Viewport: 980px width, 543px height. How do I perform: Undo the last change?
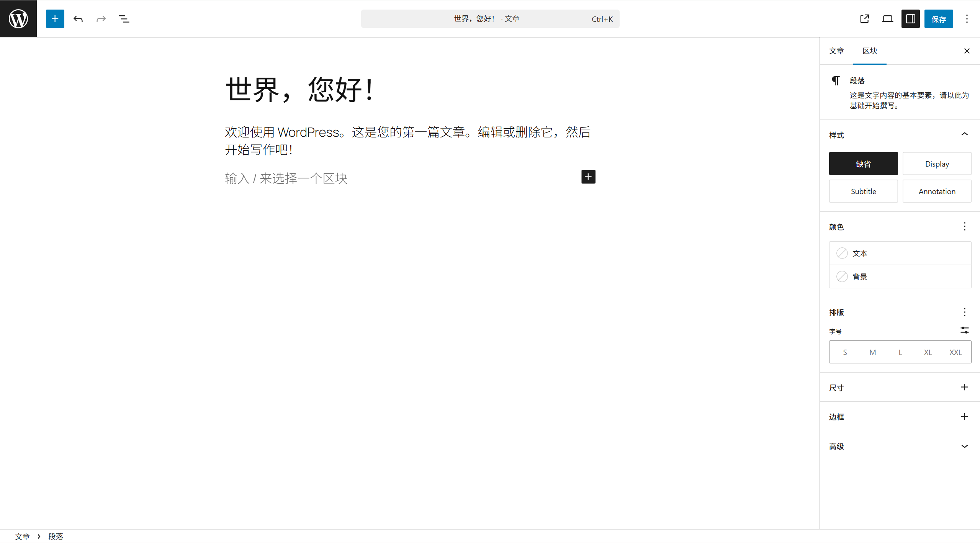point(78,18)
